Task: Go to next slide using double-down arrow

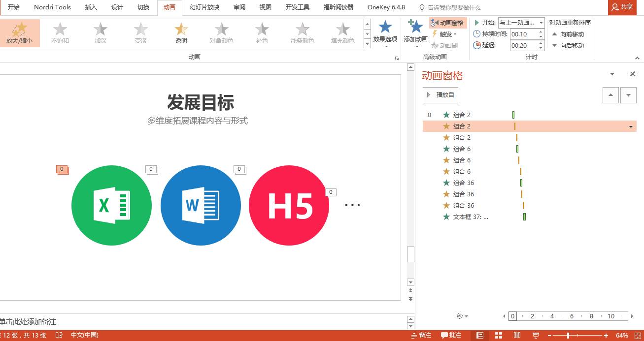Action: 411,299
